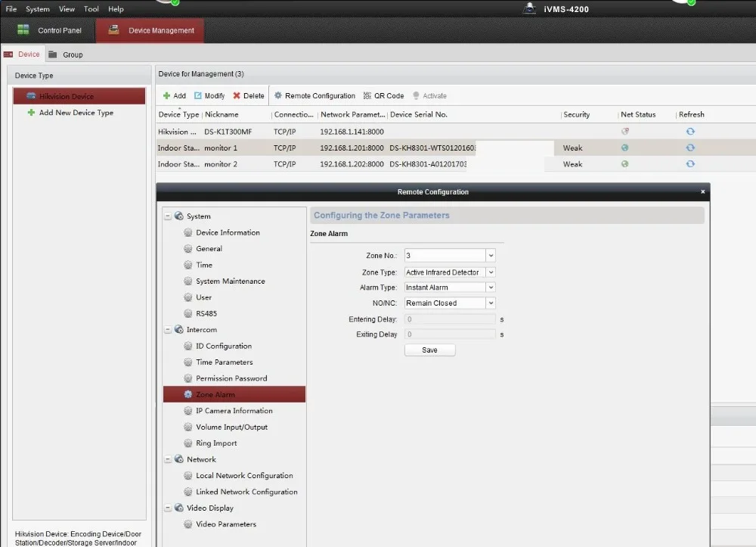Image resolution: width=756 pixels, height=547 pixels.
Task: Select the 192.168.1.141:8000 device row
Action: [456, 131]
